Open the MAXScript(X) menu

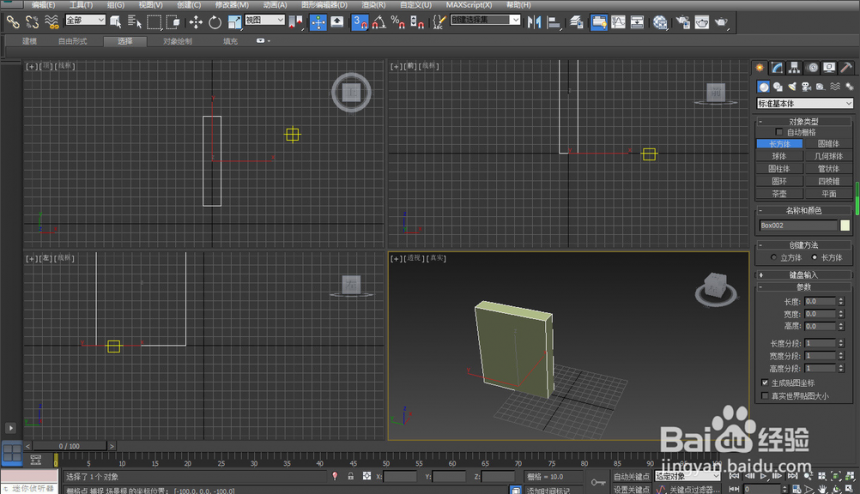click(469, 5)
